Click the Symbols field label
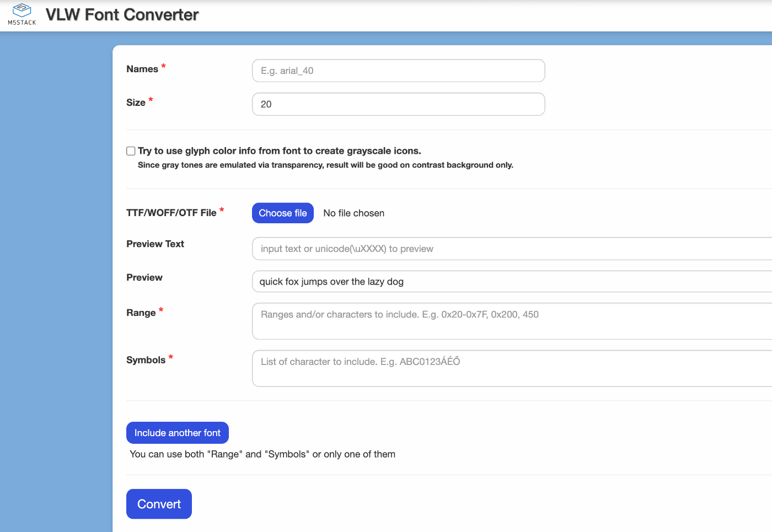This screenshot has height=532, width=772. pos(146,360)
